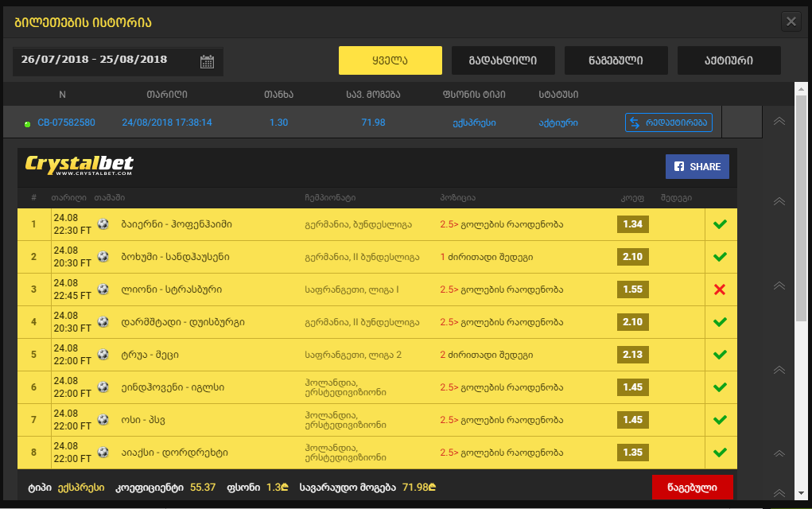
Task: Open the date range calendar icon
Action: tap(207, 61)
